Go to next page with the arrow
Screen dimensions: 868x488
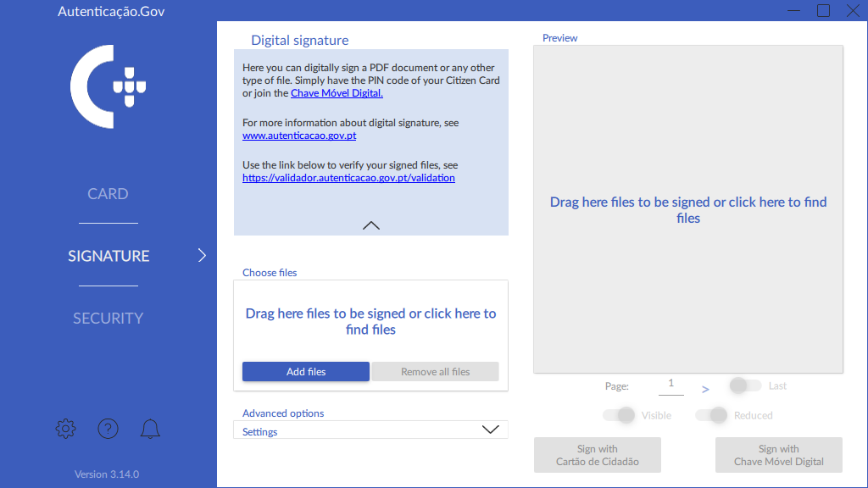pyautogui.click(x=705, y=389)
